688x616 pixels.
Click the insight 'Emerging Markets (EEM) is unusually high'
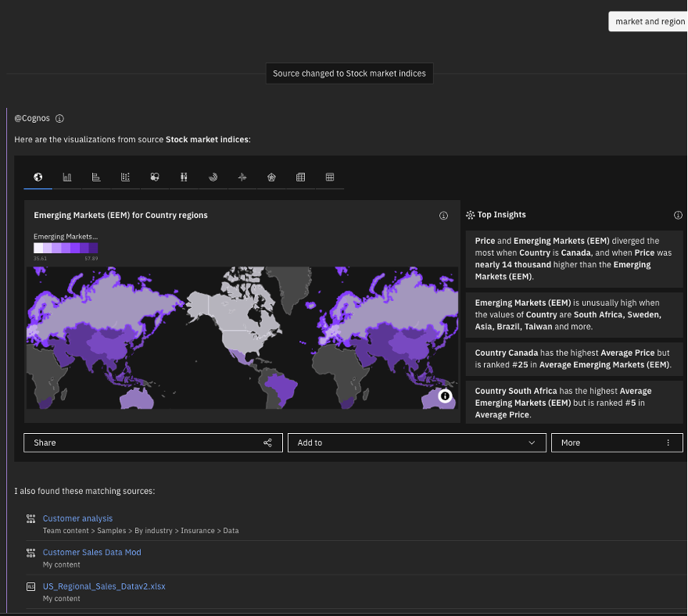point(575,314)
